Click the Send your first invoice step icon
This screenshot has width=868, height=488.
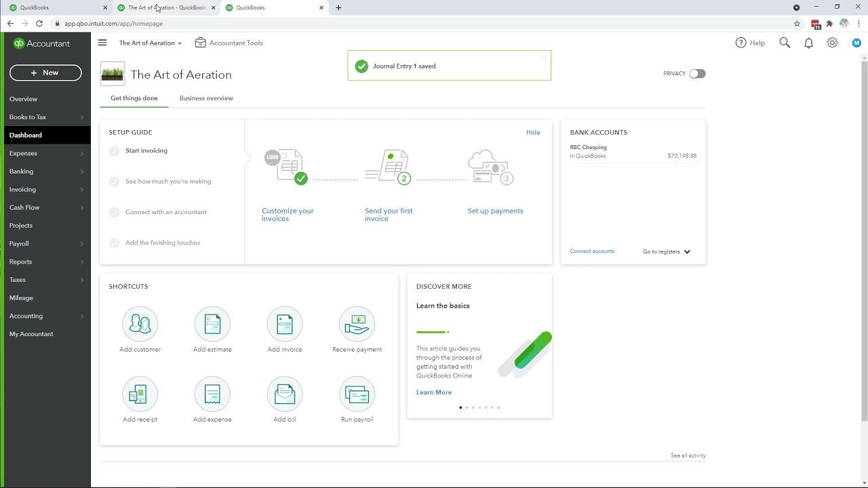389,167
